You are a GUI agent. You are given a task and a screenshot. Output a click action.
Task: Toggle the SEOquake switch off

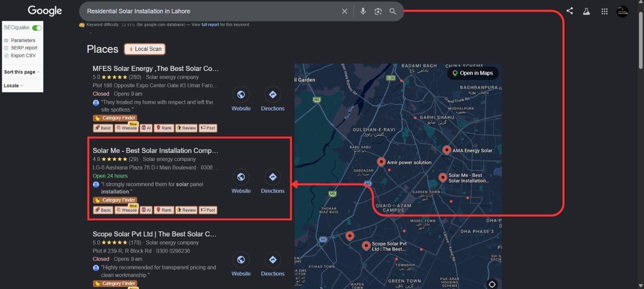pos(37,28)
